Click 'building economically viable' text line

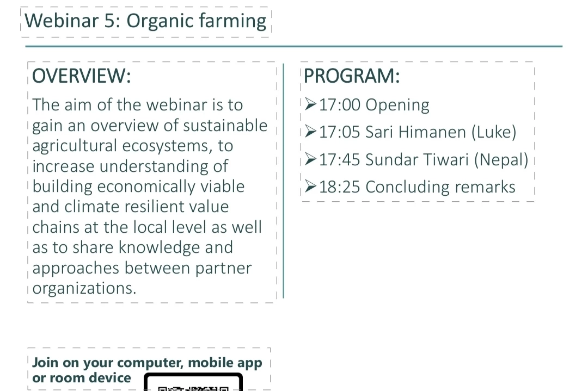click(138, 186)
